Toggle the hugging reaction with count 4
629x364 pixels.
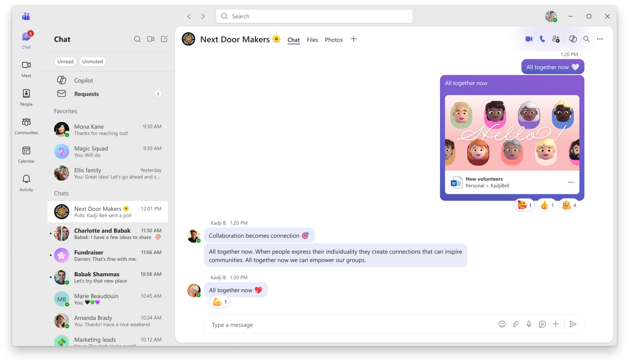(x=569, y=205)
